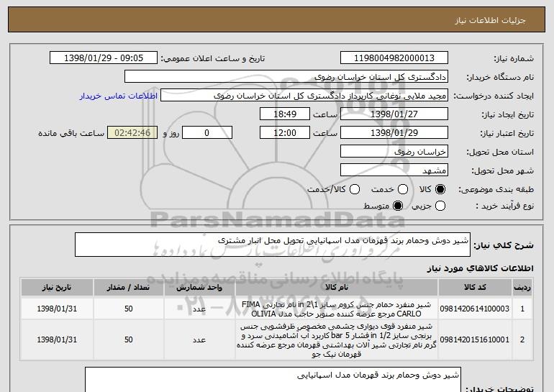554x392 pixels.
Task: Click the buyer organization name field
Action: (286, 77)
